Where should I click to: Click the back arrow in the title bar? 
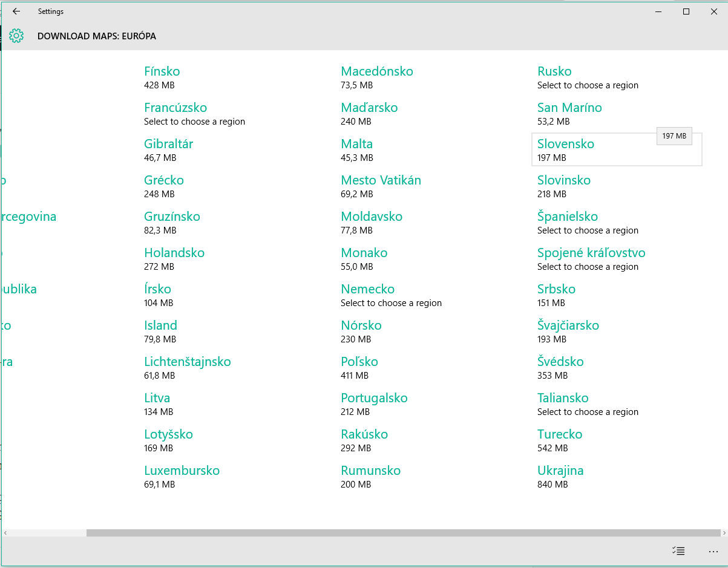[16, 11]
